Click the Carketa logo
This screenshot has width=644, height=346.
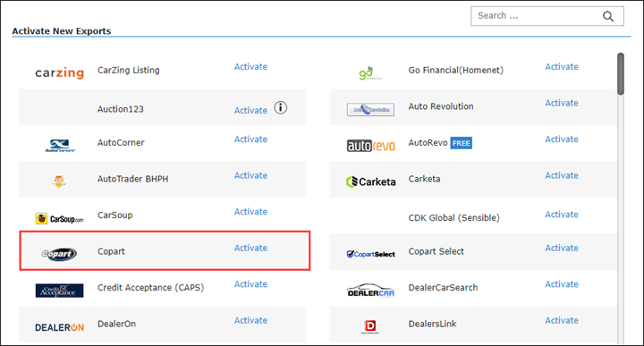coord(371,181)
